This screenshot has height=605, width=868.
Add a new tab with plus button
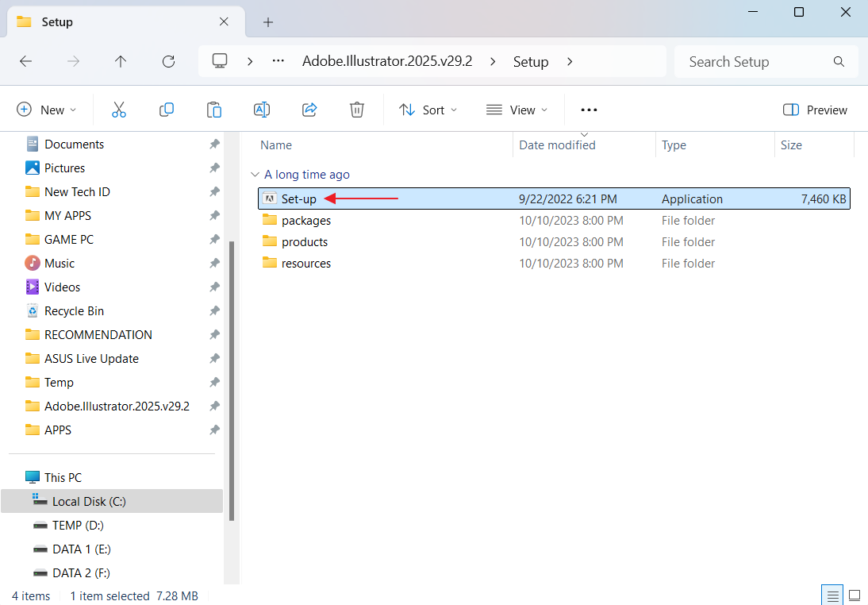[x=268, y=22]
